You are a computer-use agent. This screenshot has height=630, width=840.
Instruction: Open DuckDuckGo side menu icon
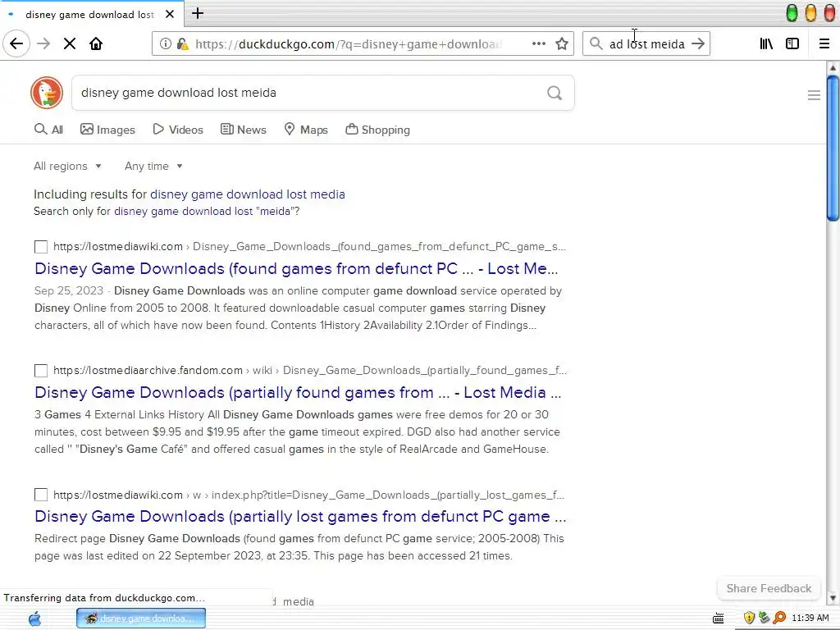click(814, 95)
